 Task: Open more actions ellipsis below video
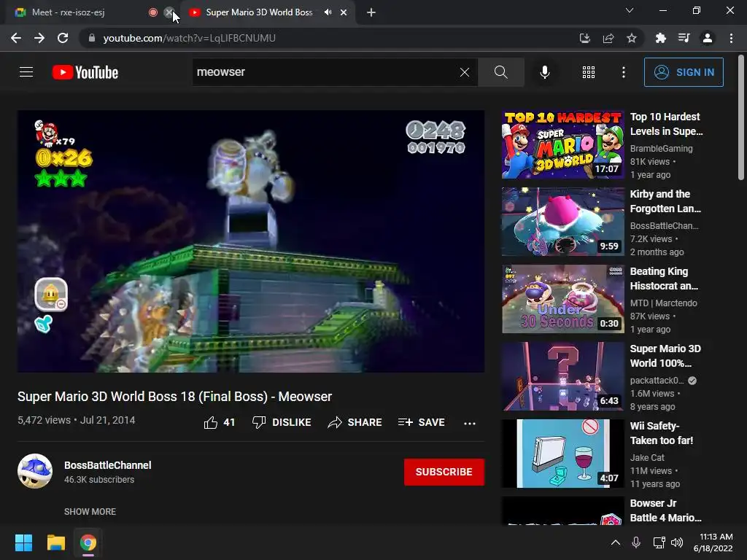[470, 423]
